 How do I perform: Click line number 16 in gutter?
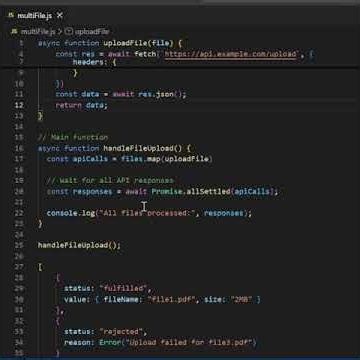coord(19,148)
